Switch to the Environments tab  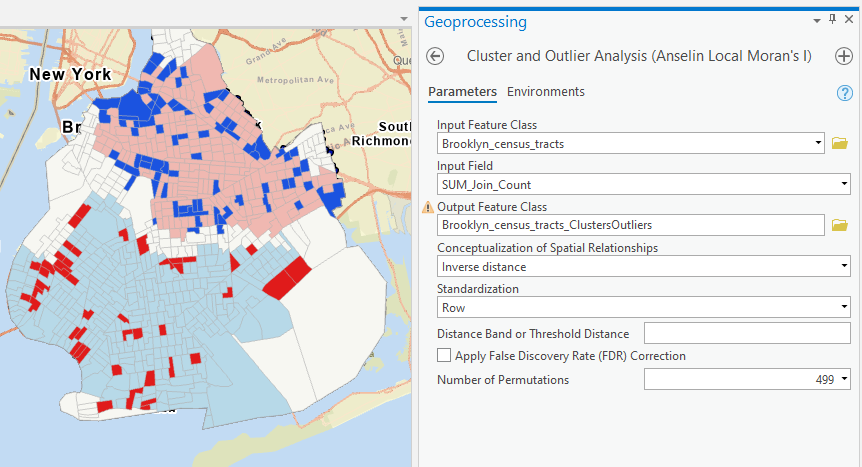(x=545, y=92)
